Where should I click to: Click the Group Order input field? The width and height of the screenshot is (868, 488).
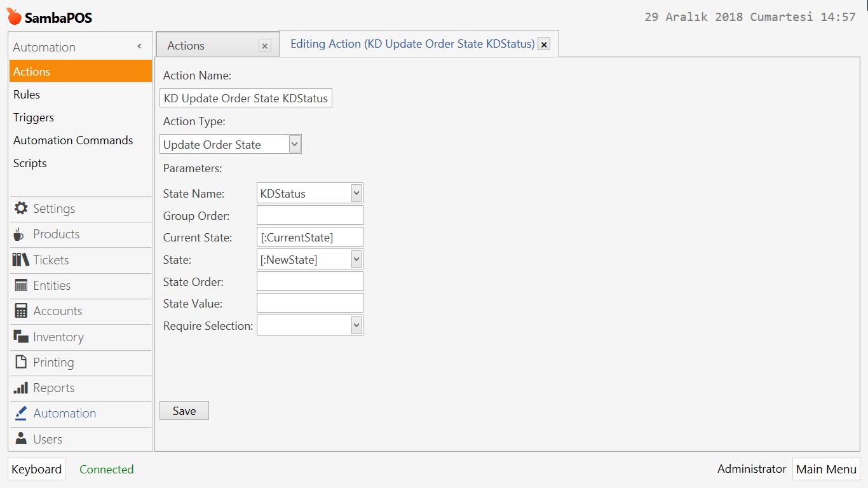tap(309, 215)
